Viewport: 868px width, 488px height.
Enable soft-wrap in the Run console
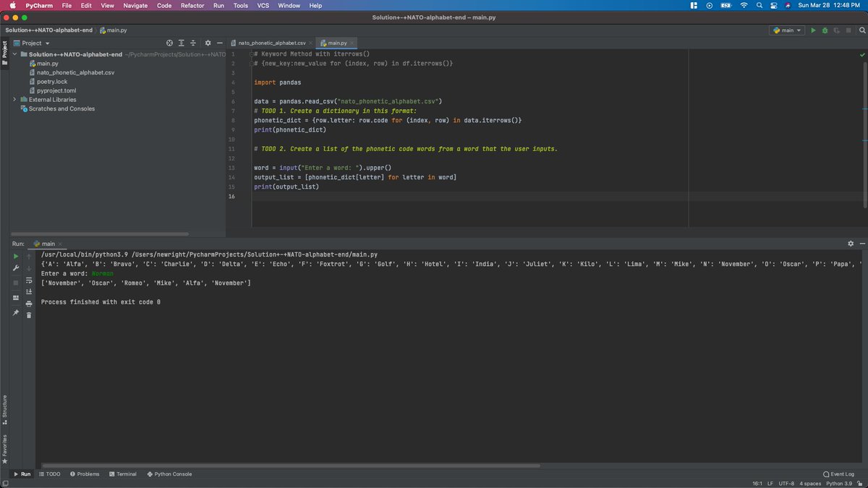28,281
